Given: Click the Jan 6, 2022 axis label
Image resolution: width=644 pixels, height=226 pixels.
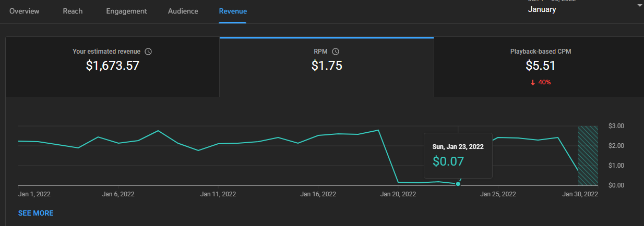Looking at the screenshot, I should pyautogui.click(x=118, y=194).
